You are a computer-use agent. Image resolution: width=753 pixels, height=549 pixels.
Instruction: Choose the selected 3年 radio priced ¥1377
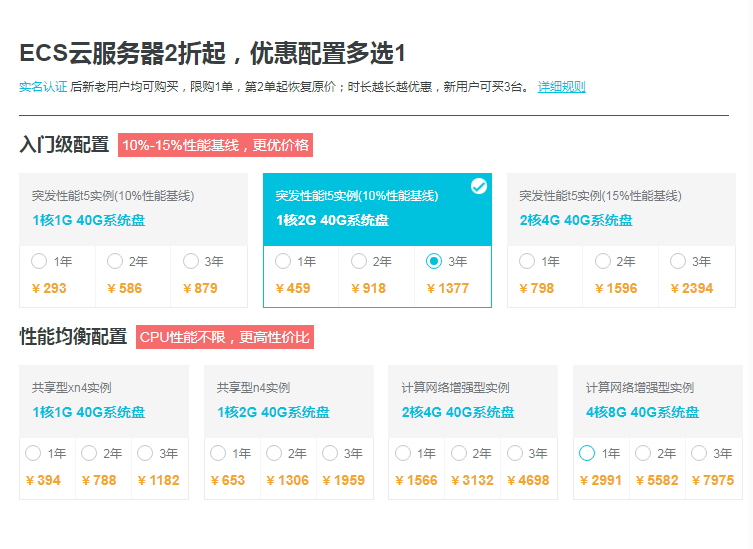pos(434,261)
